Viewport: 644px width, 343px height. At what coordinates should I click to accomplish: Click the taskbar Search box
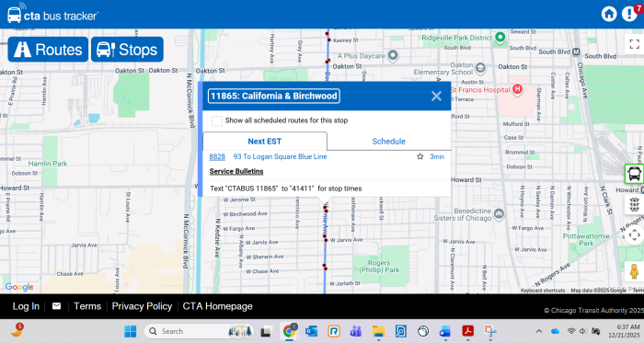pos(199,331)
